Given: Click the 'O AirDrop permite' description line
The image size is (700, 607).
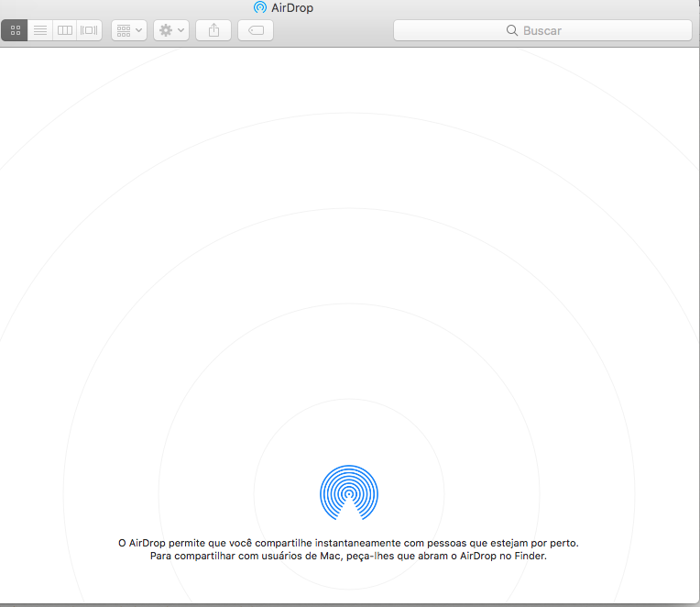Looking at the screenshot, I should pyautogui.click(x=348, y=543).
